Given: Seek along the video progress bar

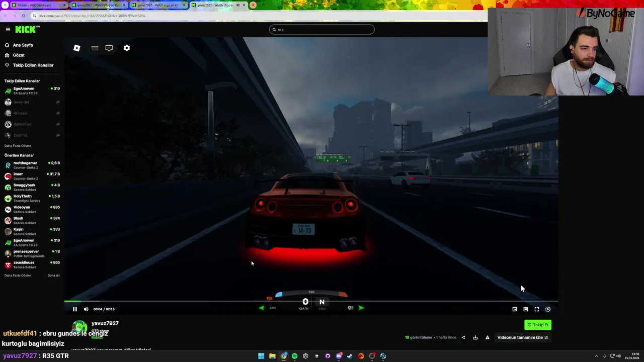Looking at the screenshot, I should click(x=311, y=301).
